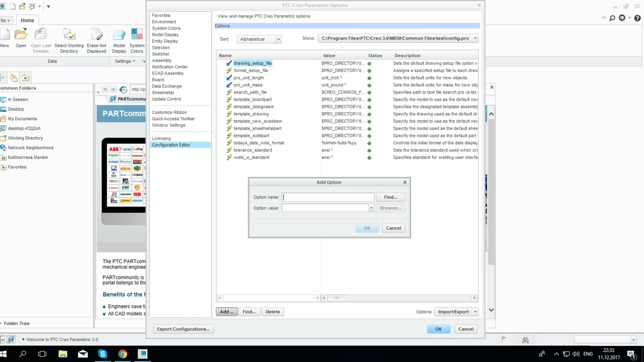
Task: Switch to Folder Browser navigator tab icon
Action: tap(14, 77)
